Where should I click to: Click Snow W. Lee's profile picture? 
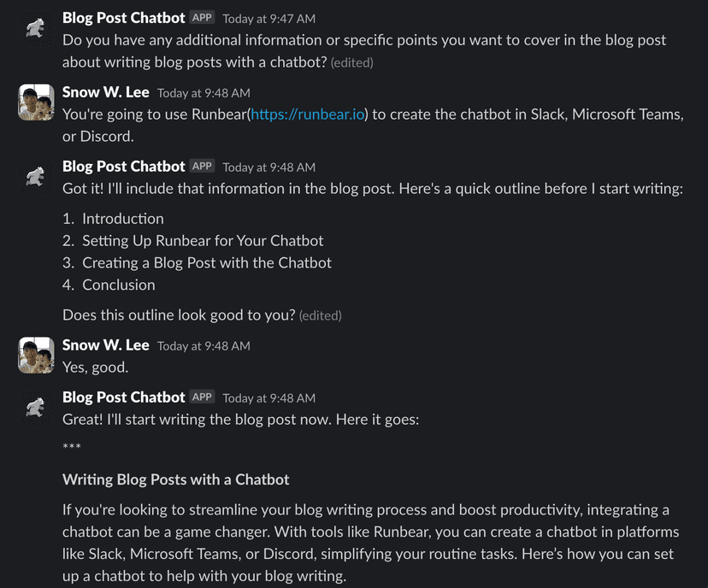[x=34, y=101]
